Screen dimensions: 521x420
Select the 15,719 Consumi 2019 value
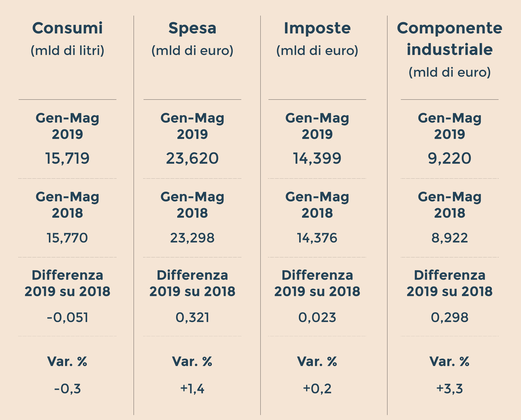tap(67, 159)
